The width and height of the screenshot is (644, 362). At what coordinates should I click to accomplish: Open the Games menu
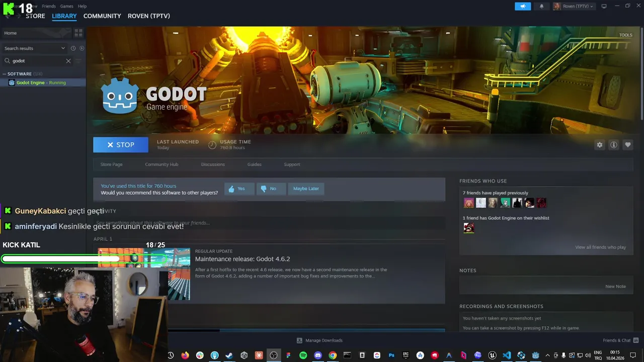pos(66,6)
